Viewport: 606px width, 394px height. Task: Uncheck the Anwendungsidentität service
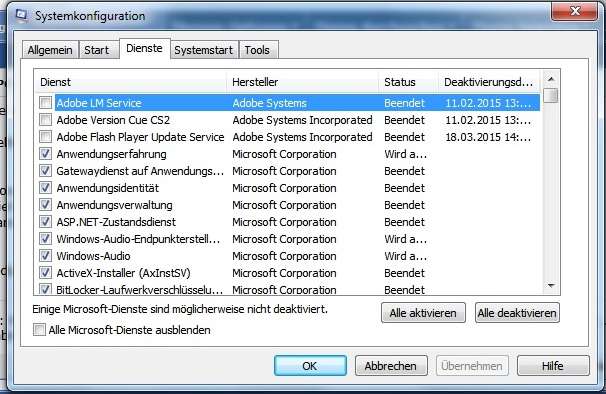46,188
